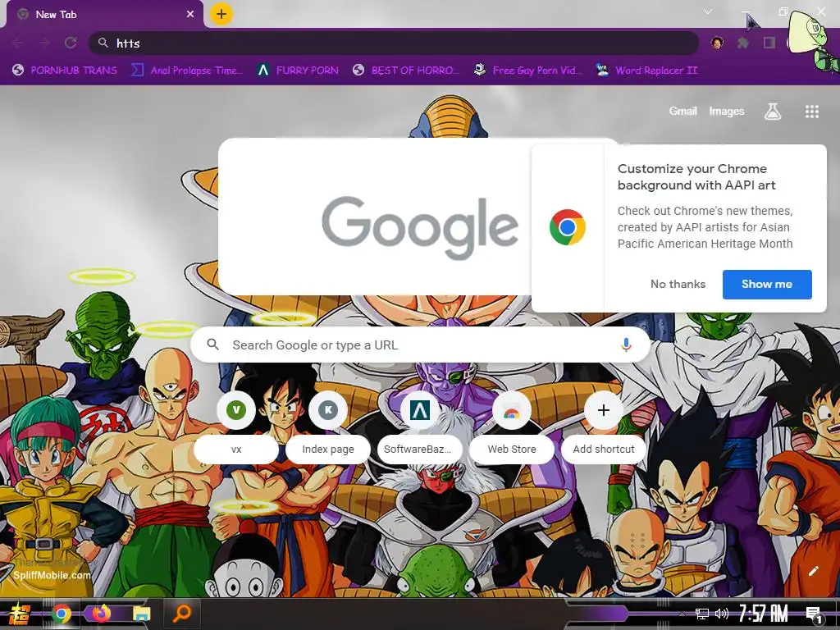Open the Customize Chrome pencil icon
Screen dimensions: 840x630
[x=813, y=571]
